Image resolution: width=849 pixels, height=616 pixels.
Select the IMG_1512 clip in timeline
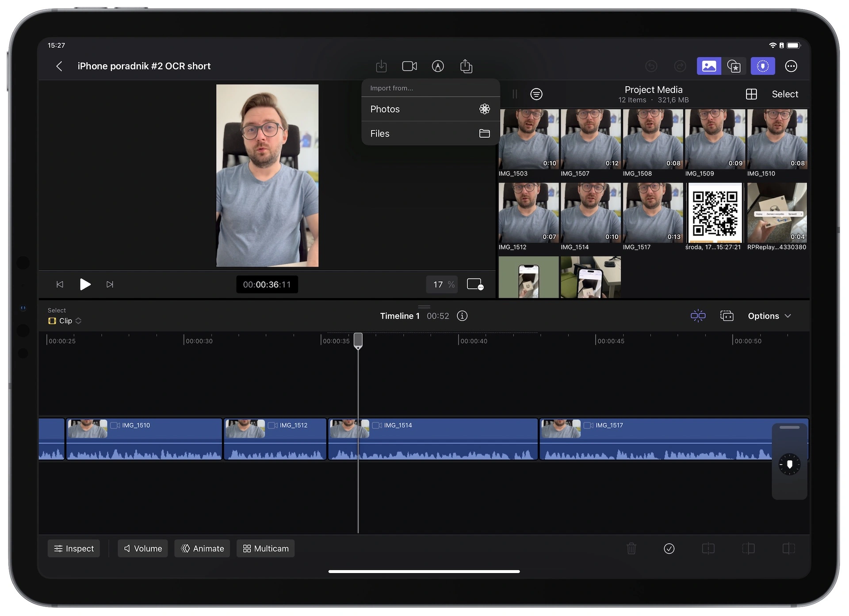[x=275, y=439]
